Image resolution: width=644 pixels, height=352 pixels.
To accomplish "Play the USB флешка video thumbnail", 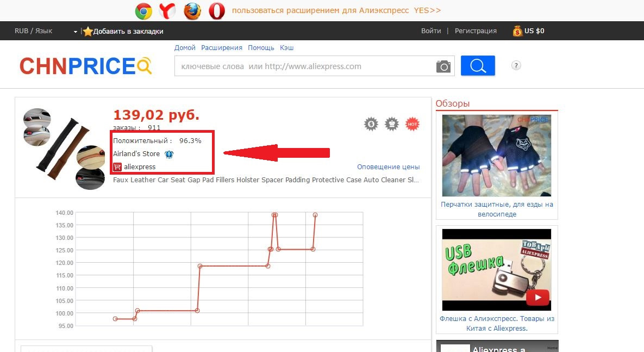I will pos(497,270).
